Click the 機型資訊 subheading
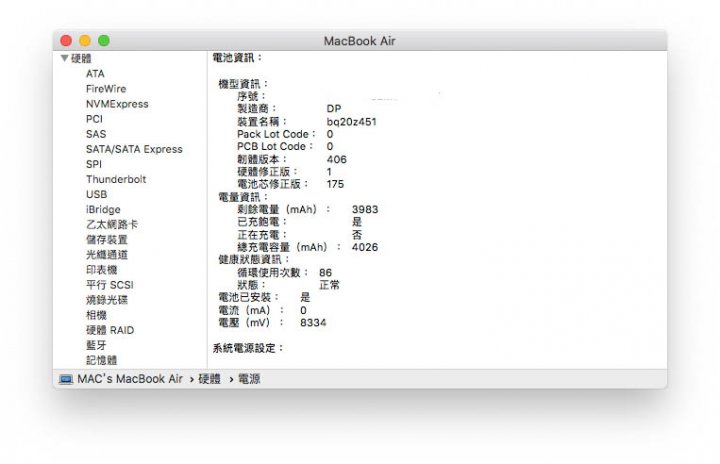 click(x=243, y=84)
